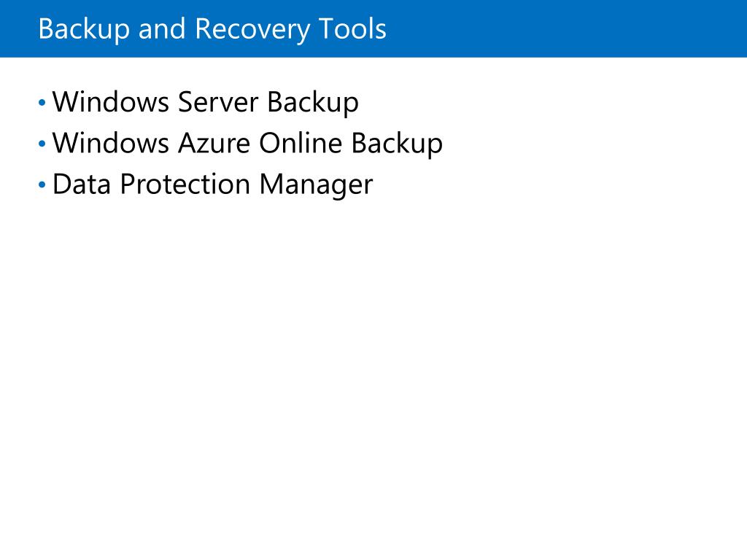Click the word 'Recovery' in the title
The image size is (747, 560).
(252, 31)
